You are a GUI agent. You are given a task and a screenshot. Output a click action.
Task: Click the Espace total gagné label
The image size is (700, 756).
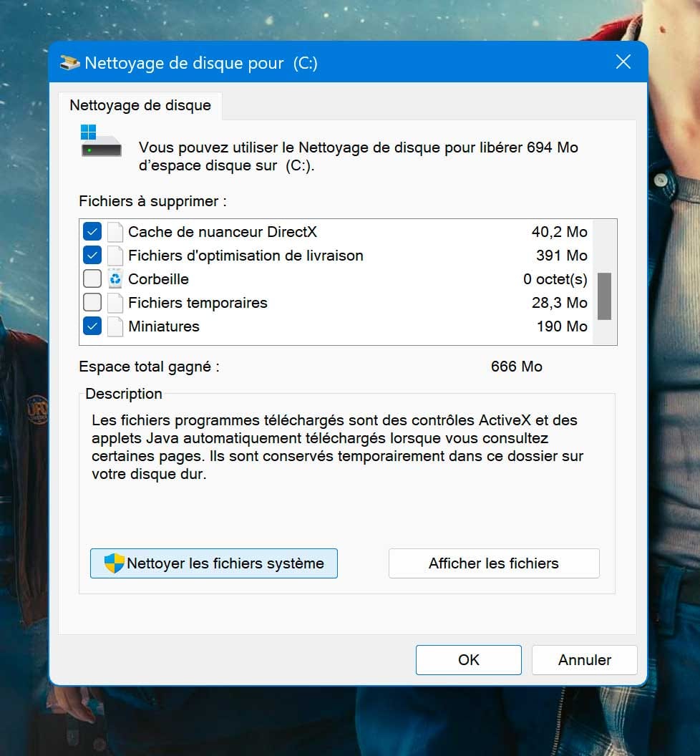(149, 367)
